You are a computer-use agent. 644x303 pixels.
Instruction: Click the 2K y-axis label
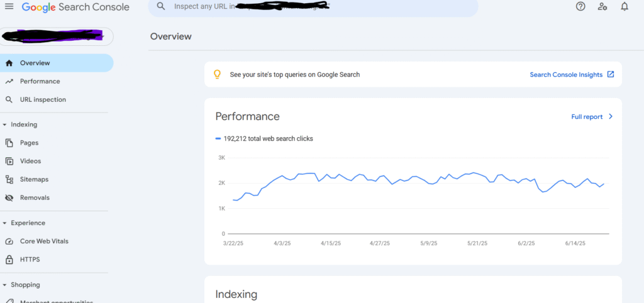pos(221,183)
